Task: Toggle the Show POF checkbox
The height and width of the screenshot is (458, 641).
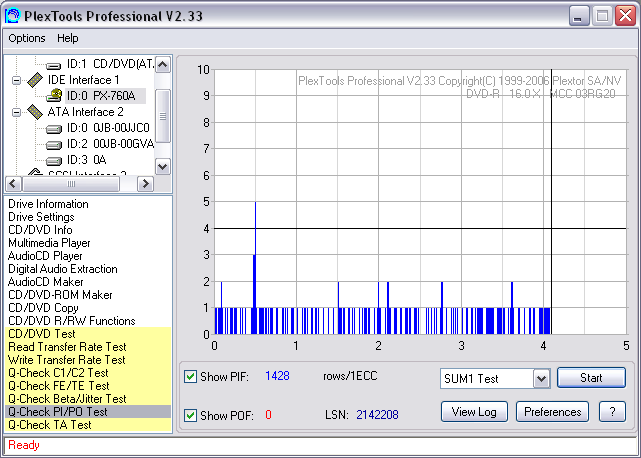Action: (x=191, y=415)
